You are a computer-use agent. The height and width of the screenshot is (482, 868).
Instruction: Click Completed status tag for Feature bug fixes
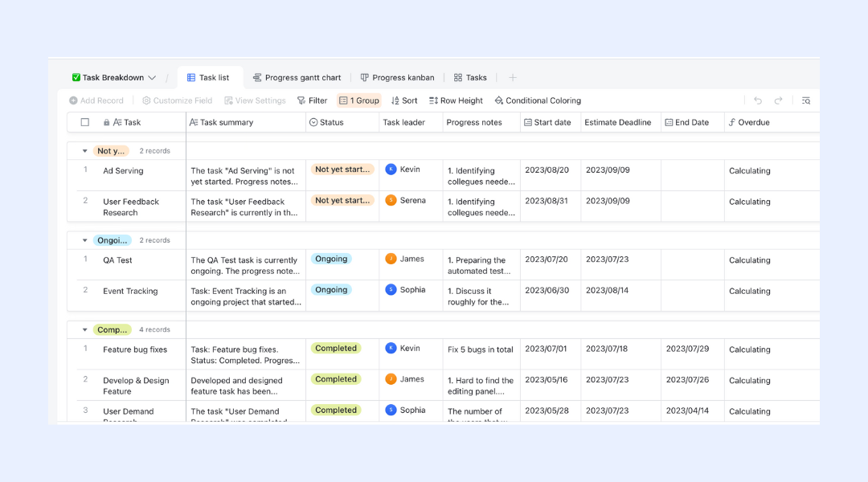click(x=336, y=348)
